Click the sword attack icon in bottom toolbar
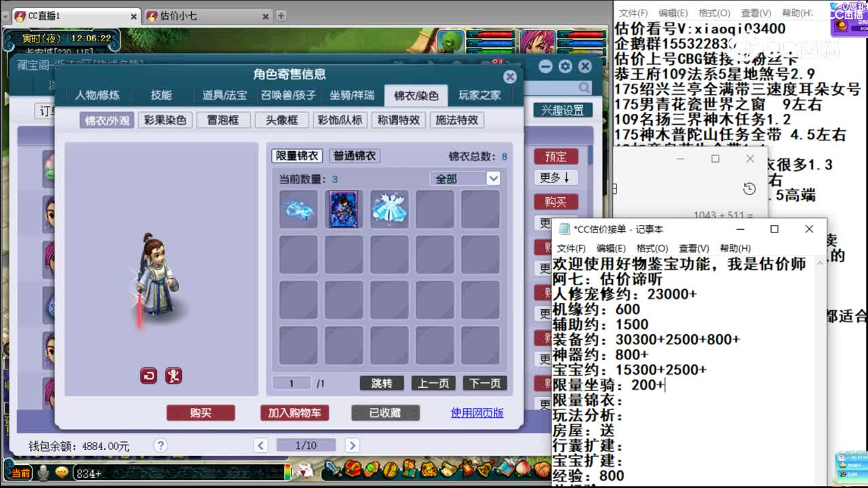868x488 pixels. pos(332,468)
